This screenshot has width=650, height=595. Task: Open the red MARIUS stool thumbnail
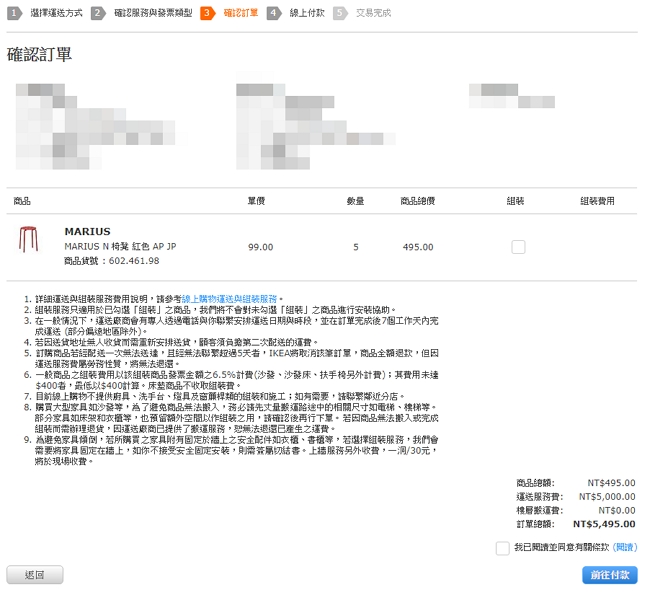(x=28, y=239)
